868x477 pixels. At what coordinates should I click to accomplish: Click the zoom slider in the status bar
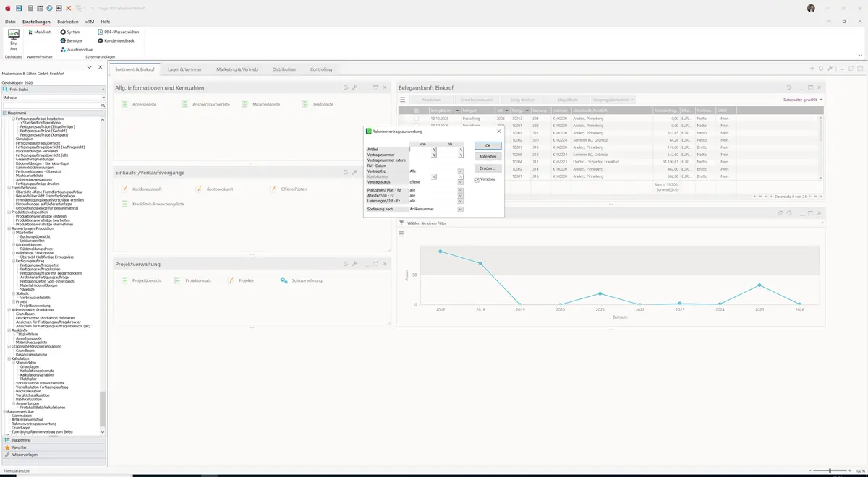[830, 470]
